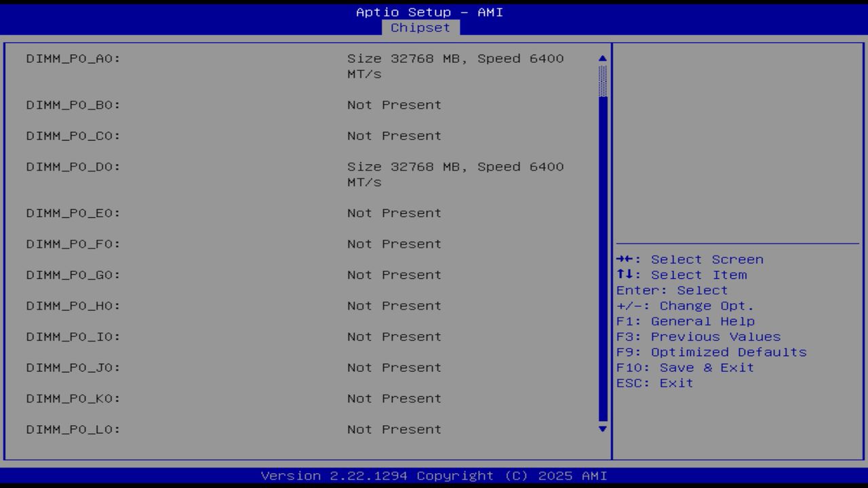
Task: Switch to the Chipset tab
Action: (x=420, y=27)
